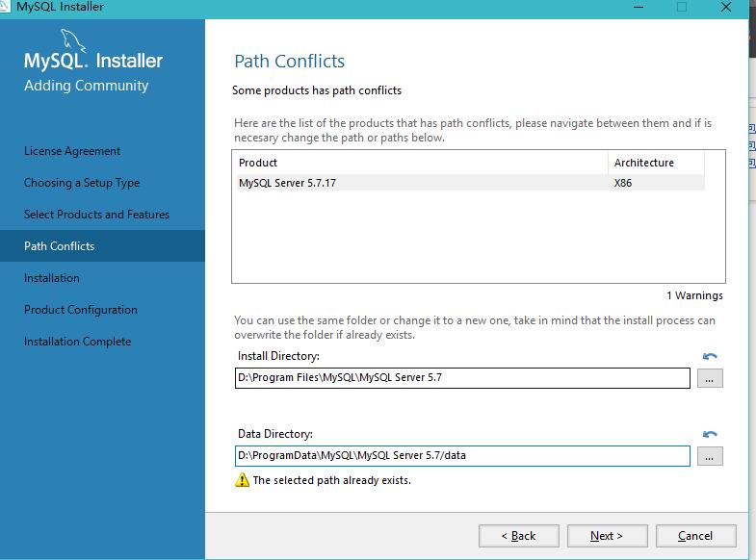The height and width of the screenshot is (560, 756).
Task: Browse for Data Directory folder
Action: (x=710, y=456)
